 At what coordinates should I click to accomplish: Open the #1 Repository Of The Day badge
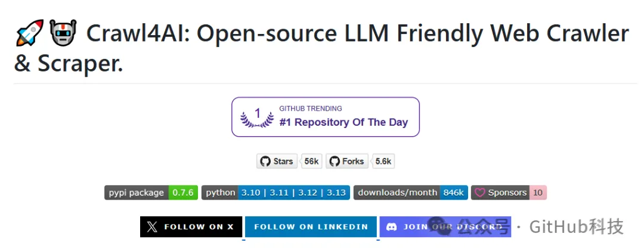325,117
